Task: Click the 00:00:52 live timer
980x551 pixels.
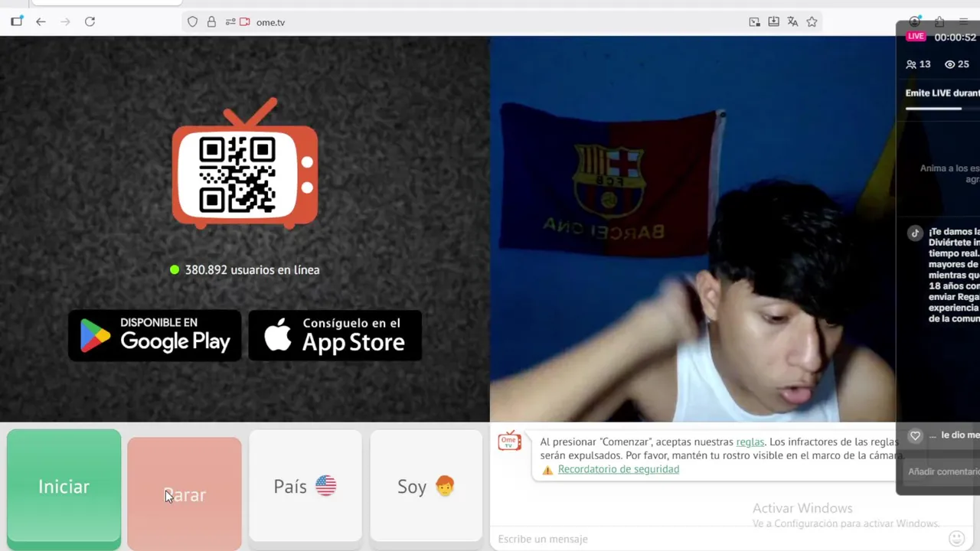Action: coord(955,37)
